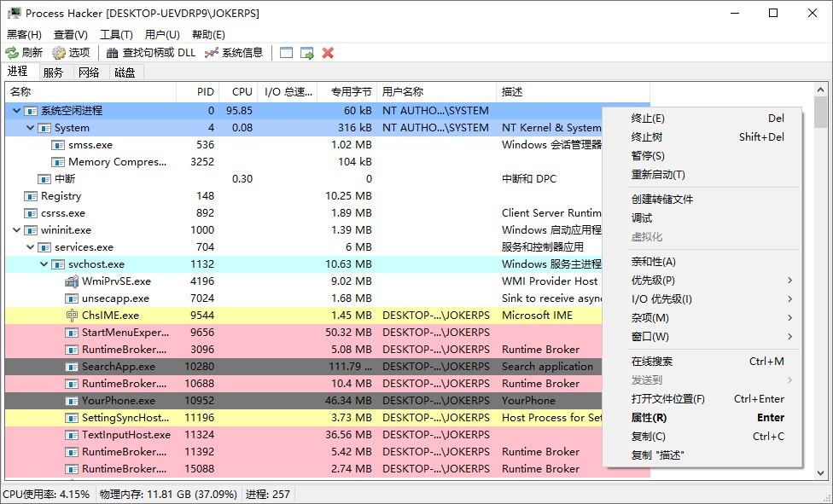Image resolution: width=833 pixels, height=504 pixels.
Task: Click the 中断 (Interrupts) row icon
Action: pyautogui.click(x=44, y=179)
